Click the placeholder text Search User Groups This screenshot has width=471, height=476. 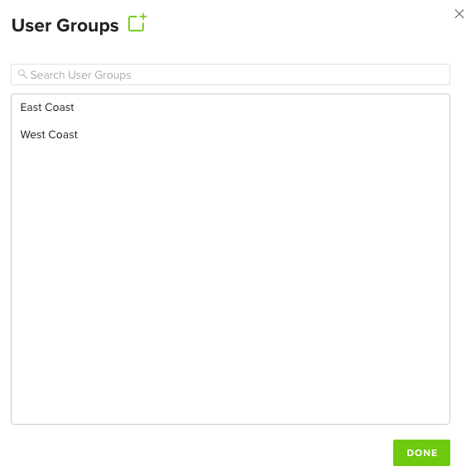[x=81, y=75]
